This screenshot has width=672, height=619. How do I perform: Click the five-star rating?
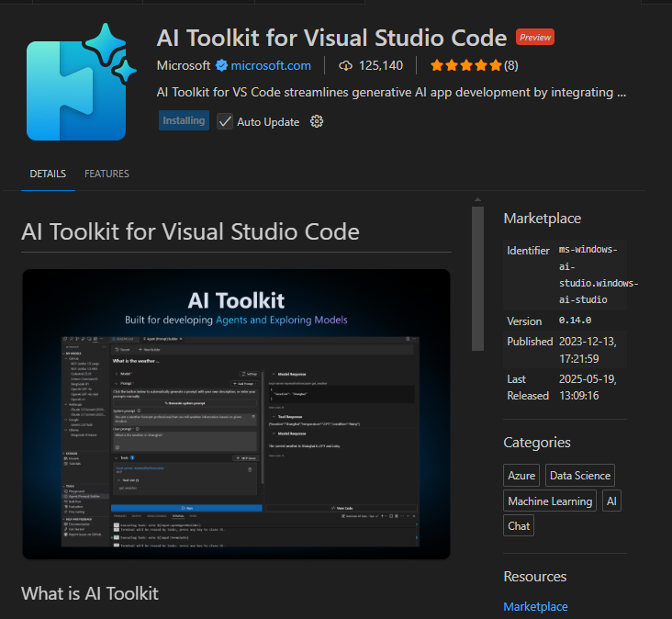[x=465, y=65]
